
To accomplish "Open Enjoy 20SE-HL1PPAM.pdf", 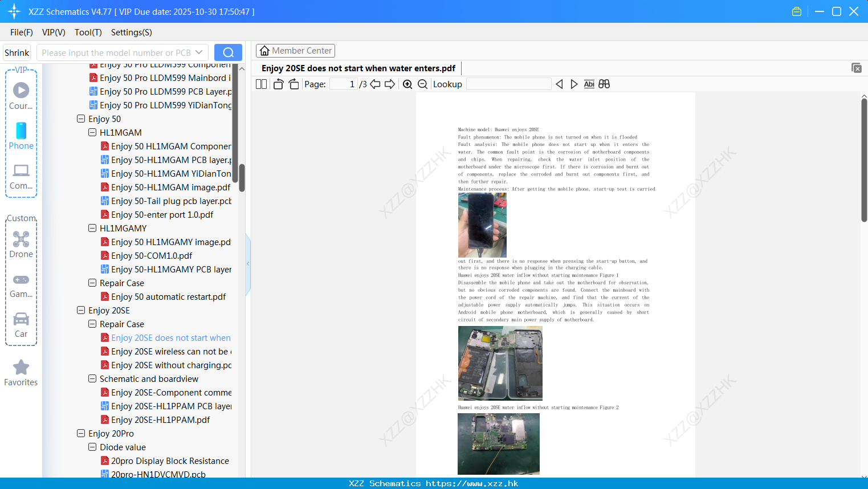I will tap(160, 420).
